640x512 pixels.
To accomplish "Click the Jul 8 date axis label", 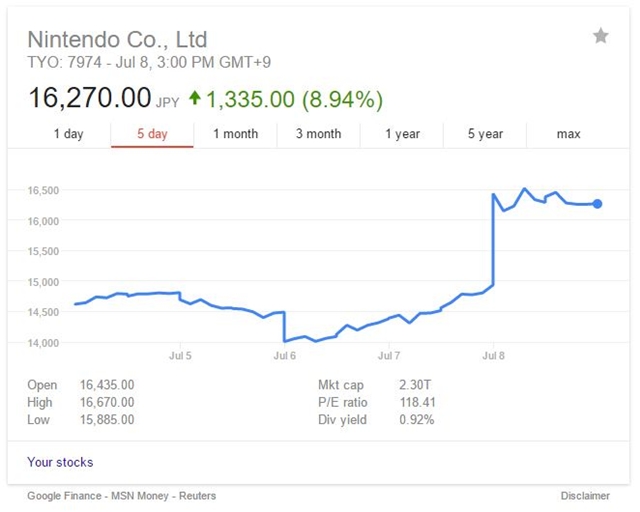I will (x=494, y=355).
